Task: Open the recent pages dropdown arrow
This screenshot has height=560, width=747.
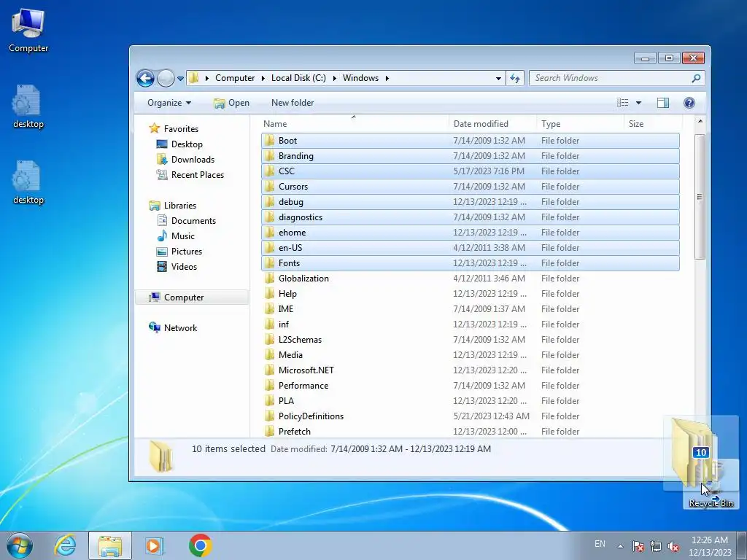Action: (x=181, y=79)
